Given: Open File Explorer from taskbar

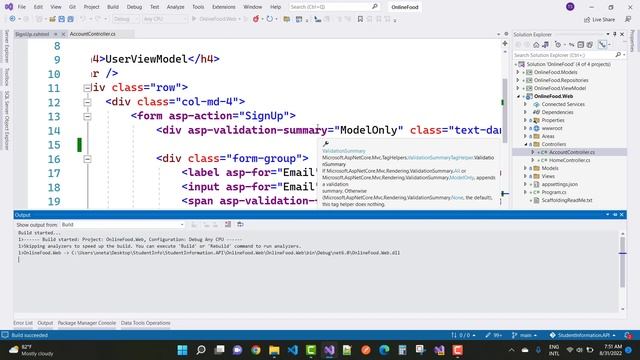Looking at the screenshot, I should coord(274,350).
